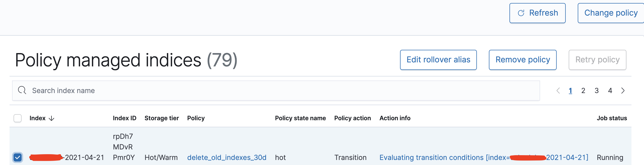
Task: Click Edit rollover alias
Action: click(x=438, y=60)
